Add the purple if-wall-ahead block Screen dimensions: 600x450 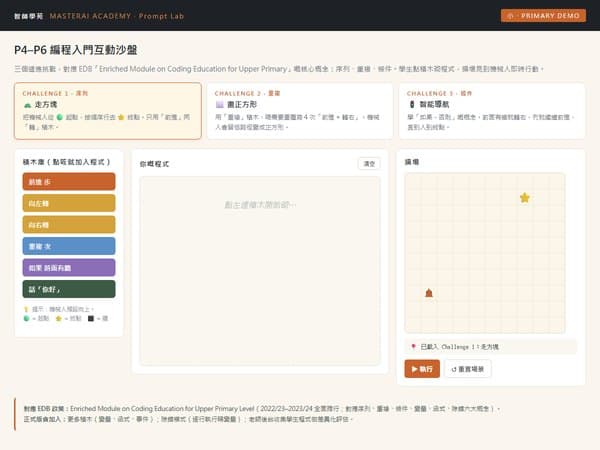pyautogui.click(x=69, y=267)
